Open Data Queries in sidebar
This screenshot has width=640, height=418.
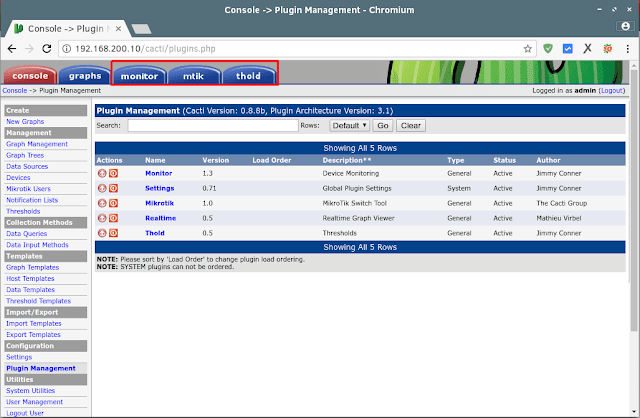tap(27, 234)
